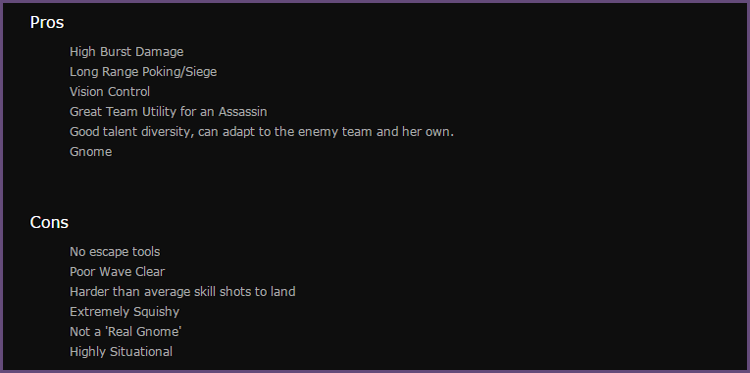Click the word Assassin in pros list
This screenshot has height=373, width=750.
click(243, 112)
